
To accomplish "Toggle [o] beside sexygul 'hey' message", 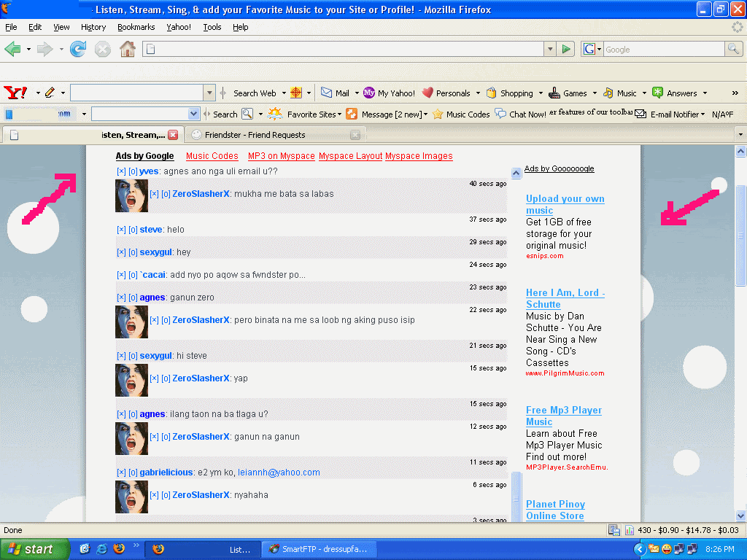I will 133,252.
